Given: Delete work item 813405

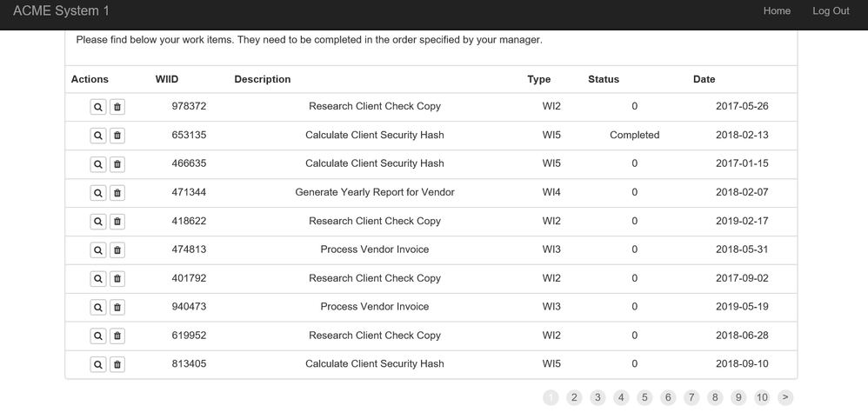Looking at the screenshot, I should [x=117, y=365].
